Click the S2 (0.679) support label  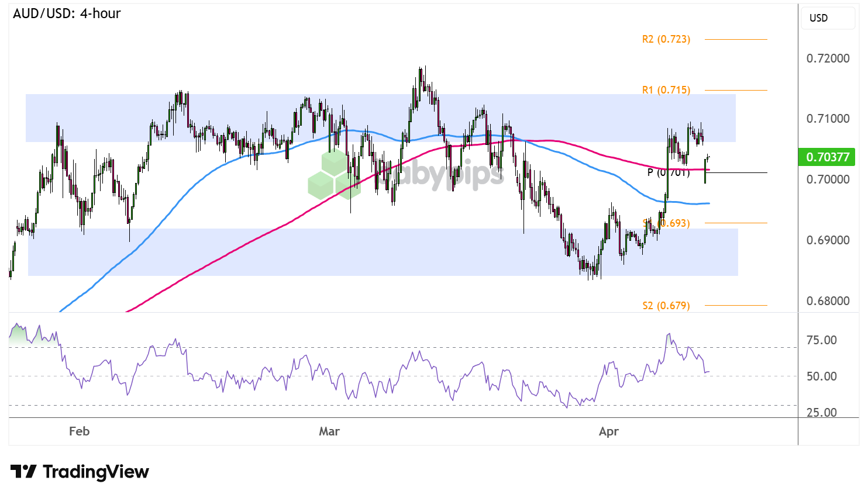pyautogui.click(x=666, y=306)
